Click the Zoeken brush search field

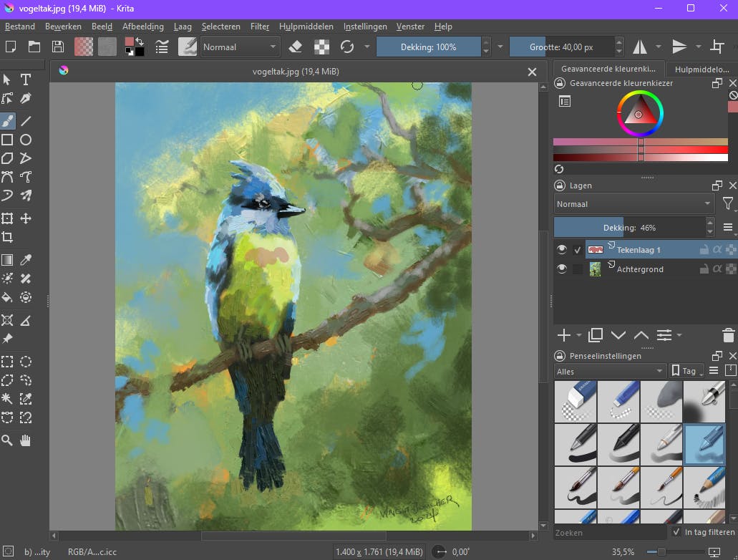tap(608, 533)
